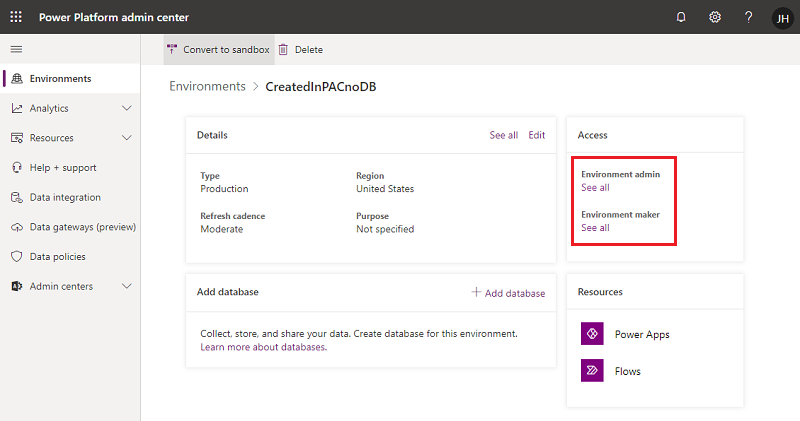The height and width of the screenshot is (421, 800).
Task: Click the Admin centers icon
Action: click(x=17, y=286)
